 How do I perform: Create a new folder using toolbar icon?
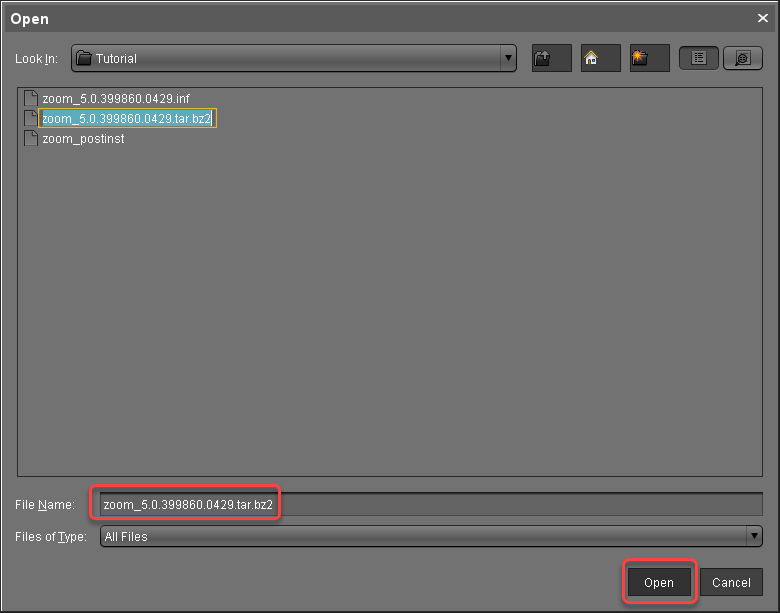click(649, 59)
